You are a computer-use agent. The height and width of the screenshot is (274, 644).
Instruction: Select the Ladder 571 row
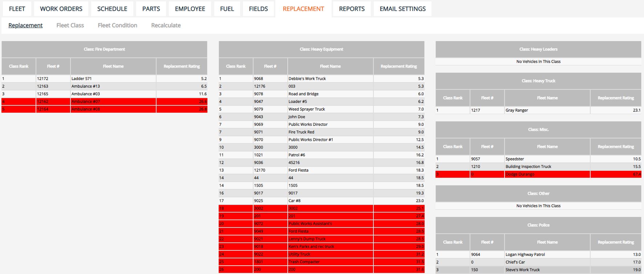[x=104, y=78]
